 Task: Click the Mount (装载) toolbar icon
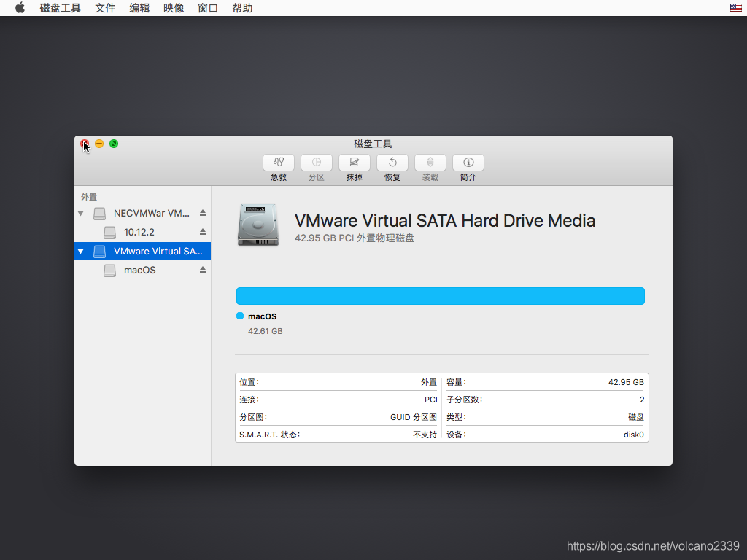coord(430,163)
